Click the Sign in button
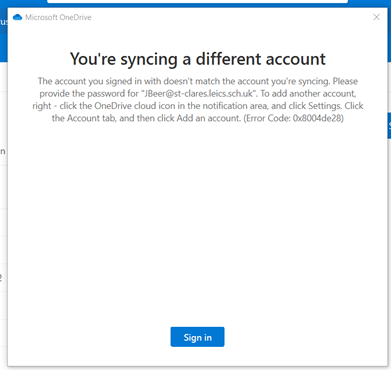Screen dimensions: 391x370 tap(197, 337)
